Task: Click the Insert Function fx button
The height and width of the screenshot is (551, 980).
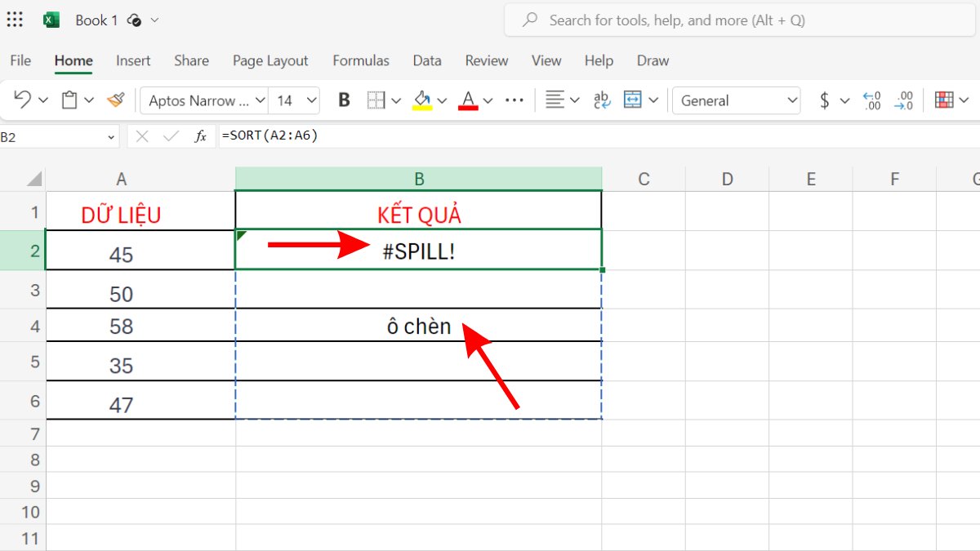Action: click(199, 136)
